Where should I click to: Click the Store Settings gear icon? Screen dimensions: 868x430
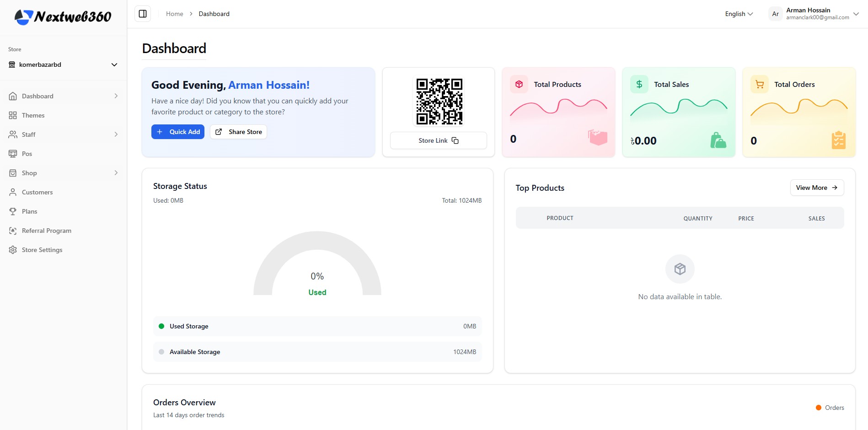tap(13, 250)
